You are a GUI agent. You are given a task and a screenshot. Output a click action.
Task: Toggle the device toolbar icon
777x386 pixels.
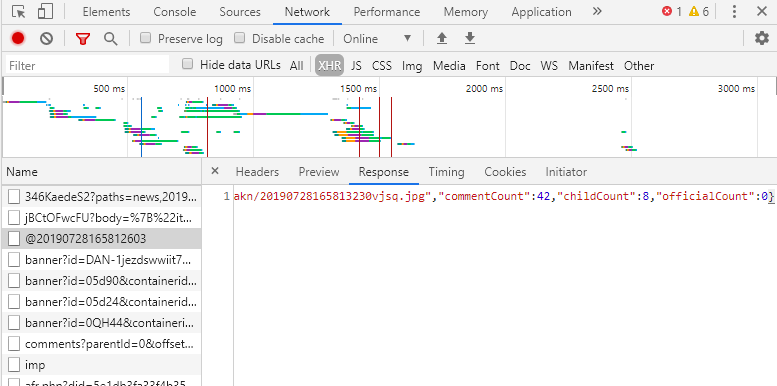pos(45,11)
